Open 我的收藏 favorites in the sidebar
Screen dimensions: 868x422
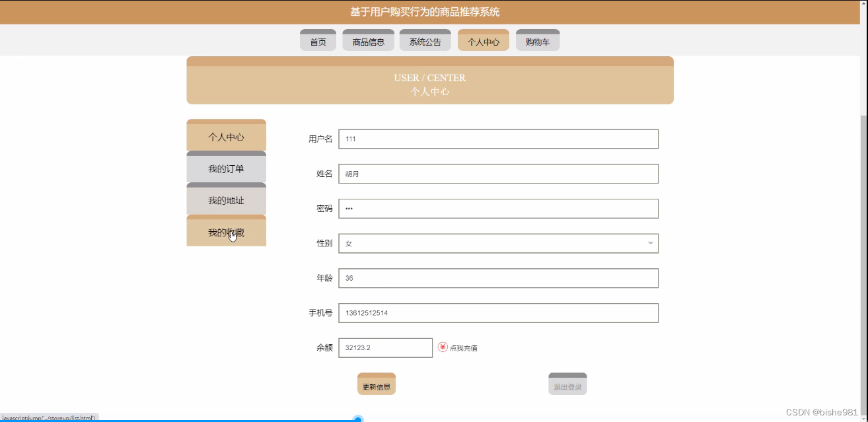tap(226, 232)
